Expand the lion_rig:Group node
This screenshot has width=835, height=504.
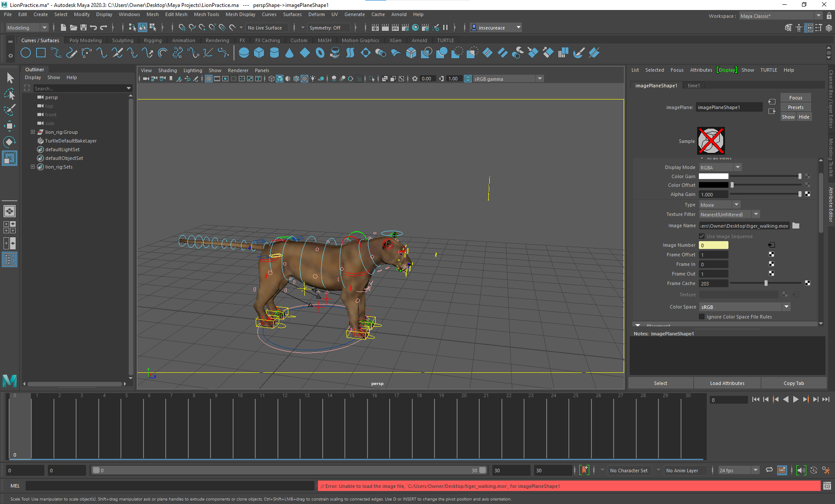pos(33,132)
